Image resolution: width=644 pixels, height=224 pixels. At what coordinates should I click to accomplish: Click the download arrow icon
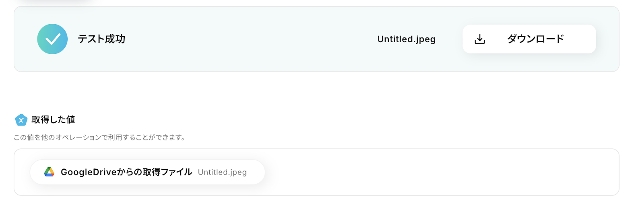point(480,39)
